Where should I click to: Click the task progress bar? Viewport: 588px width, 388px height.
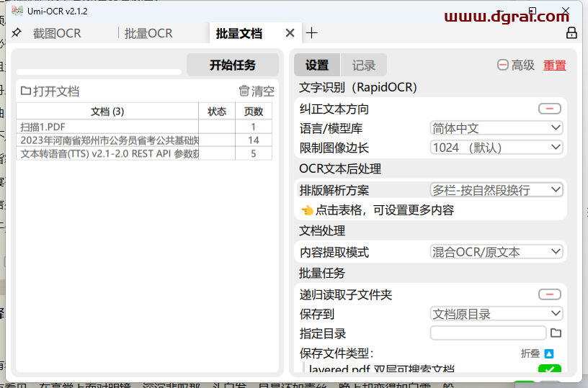pos(99,71)
